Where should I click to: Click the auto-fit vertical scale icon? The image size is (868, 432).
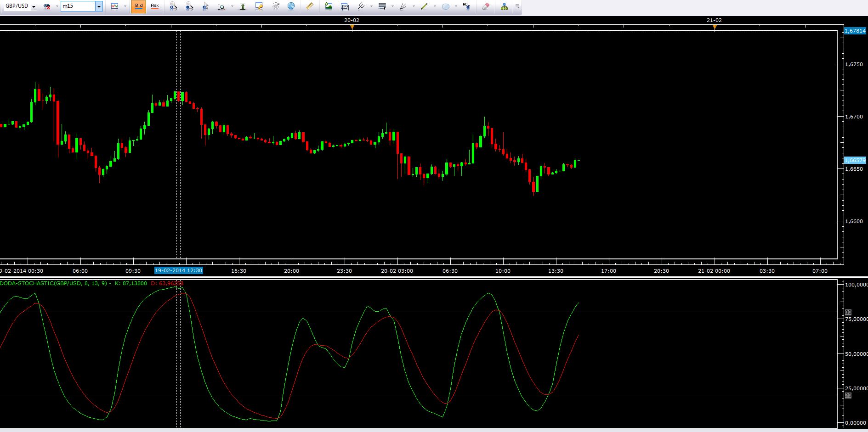(243, 6)
